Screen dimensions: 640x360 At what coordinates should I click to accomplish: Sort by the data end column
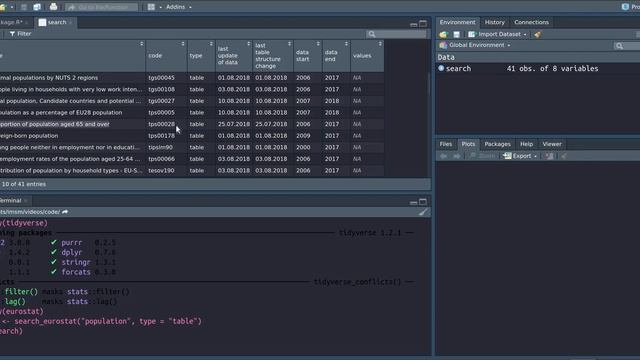[x=346, y=44]
